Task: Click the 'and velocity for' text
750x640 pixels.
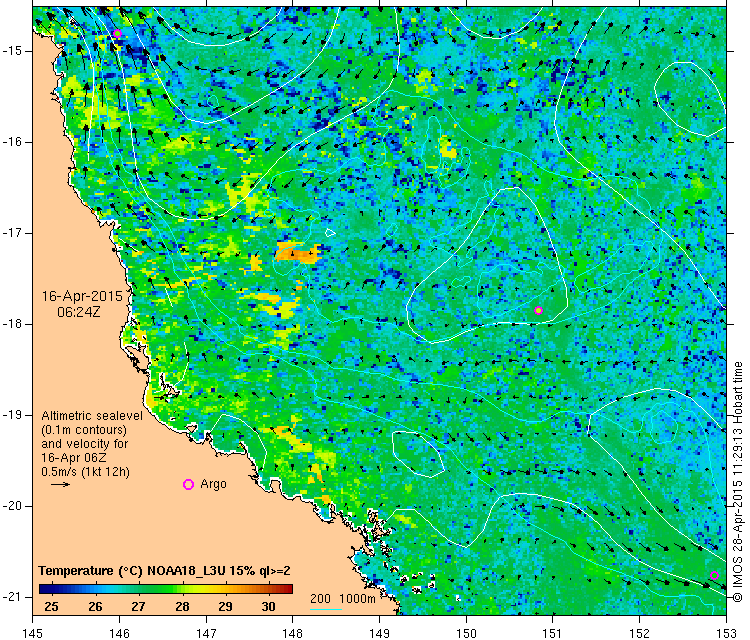Action: point(85,443)
